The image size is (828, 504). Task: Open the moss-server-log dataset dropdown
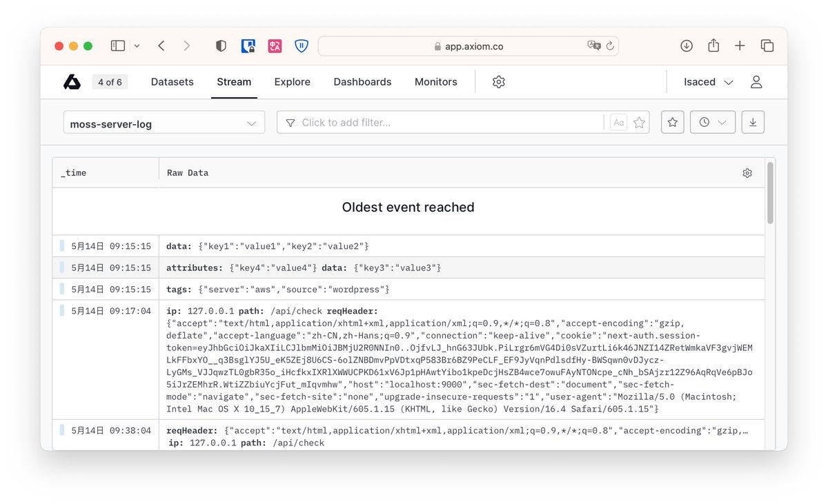164,123
